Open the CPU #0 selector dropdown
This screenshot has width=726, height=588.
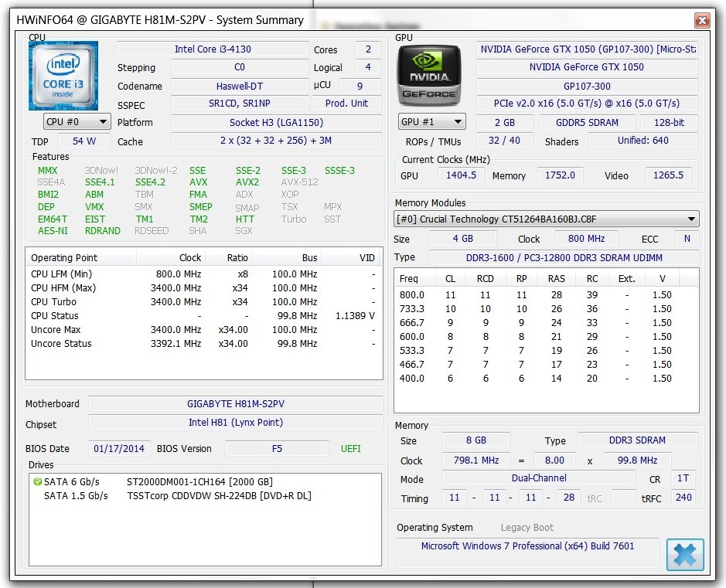(x=77, y=122)
